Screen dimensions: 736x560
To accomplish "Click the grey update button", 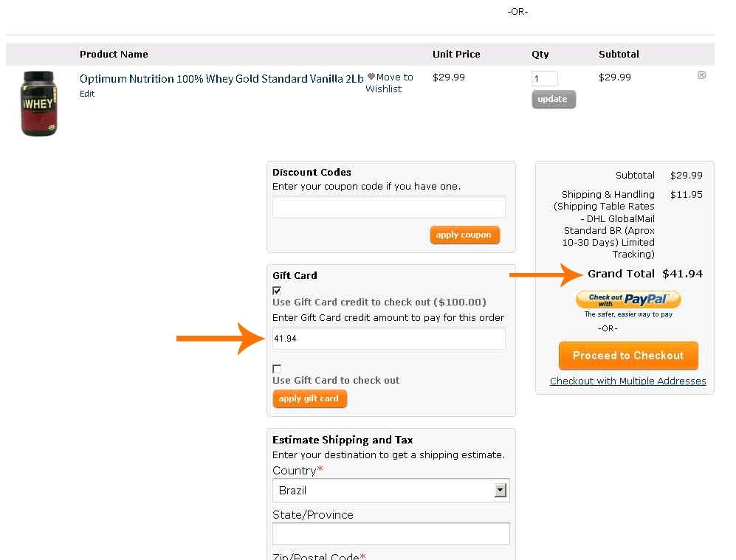I will click(x=554, y=99).
